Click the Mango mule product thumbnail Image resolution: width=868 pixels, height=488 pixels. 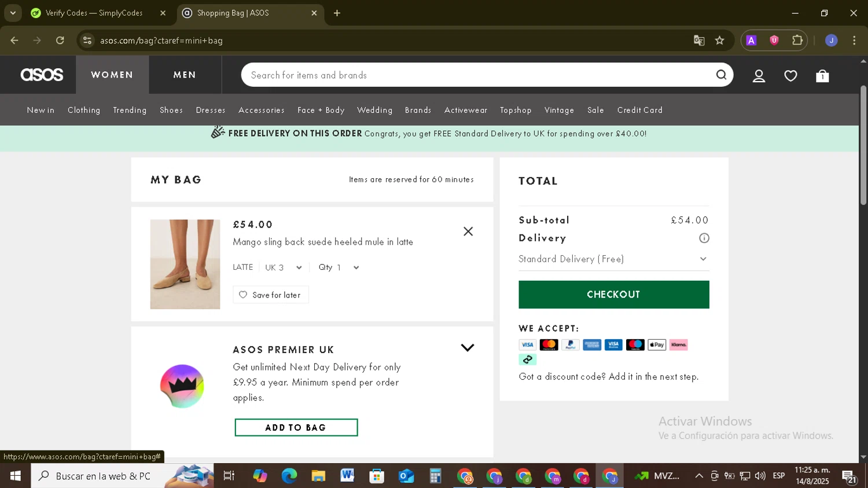(185, 264)
